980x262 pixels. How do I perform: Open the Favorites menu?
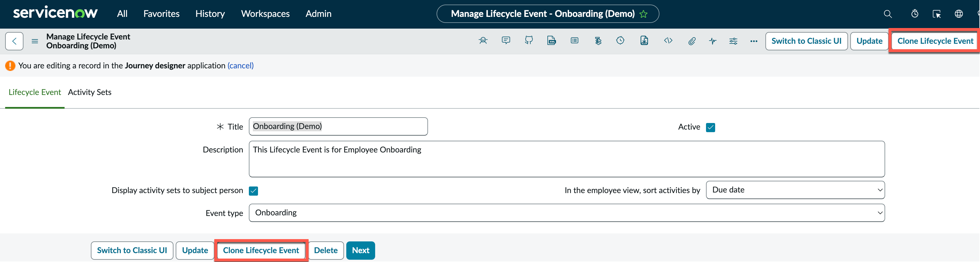161,14
